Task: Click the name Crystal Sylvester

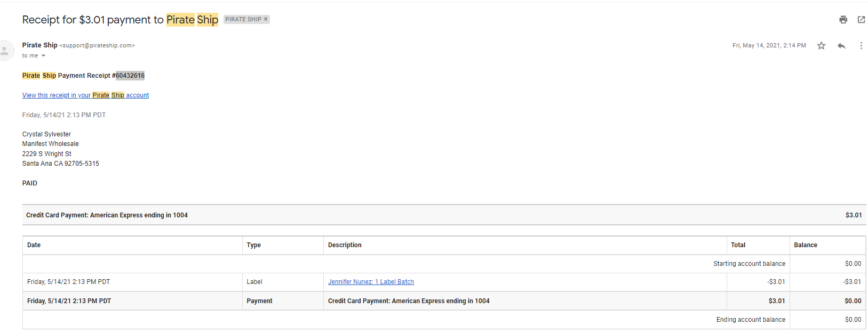Action: 46,134
